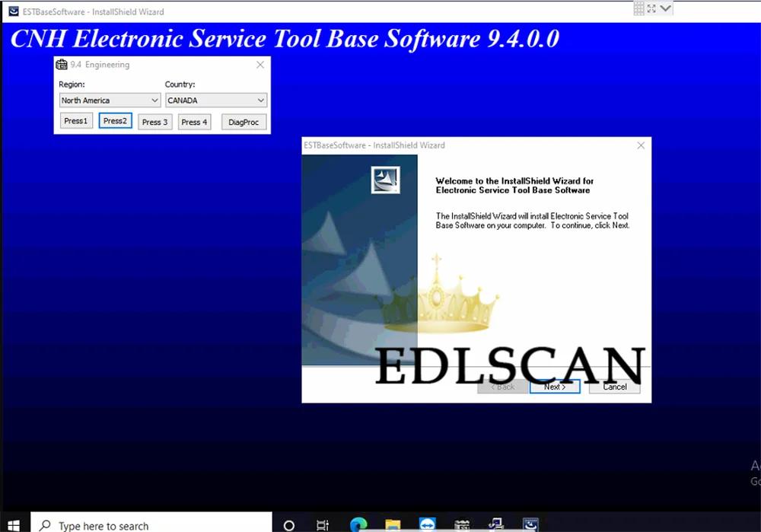Open the 9.4 Engineering taskbar icon
The image size is (761, 532).
pos(462,525)
